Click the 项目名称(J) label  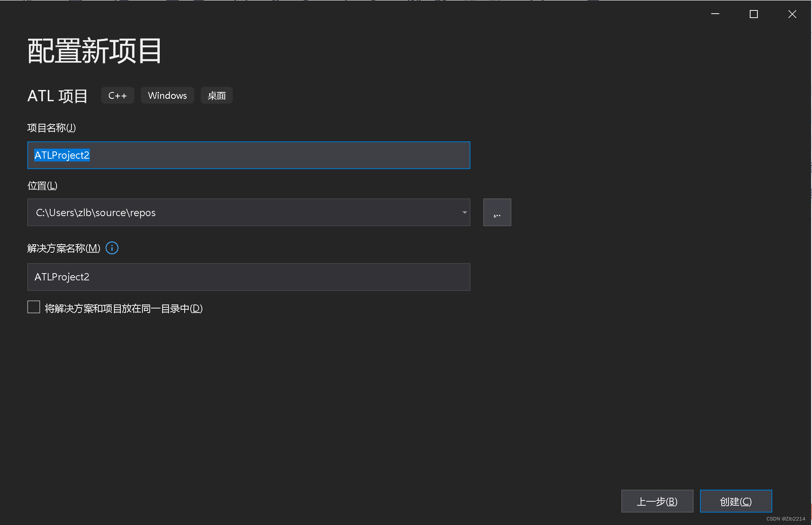click(x=51, y=128)
